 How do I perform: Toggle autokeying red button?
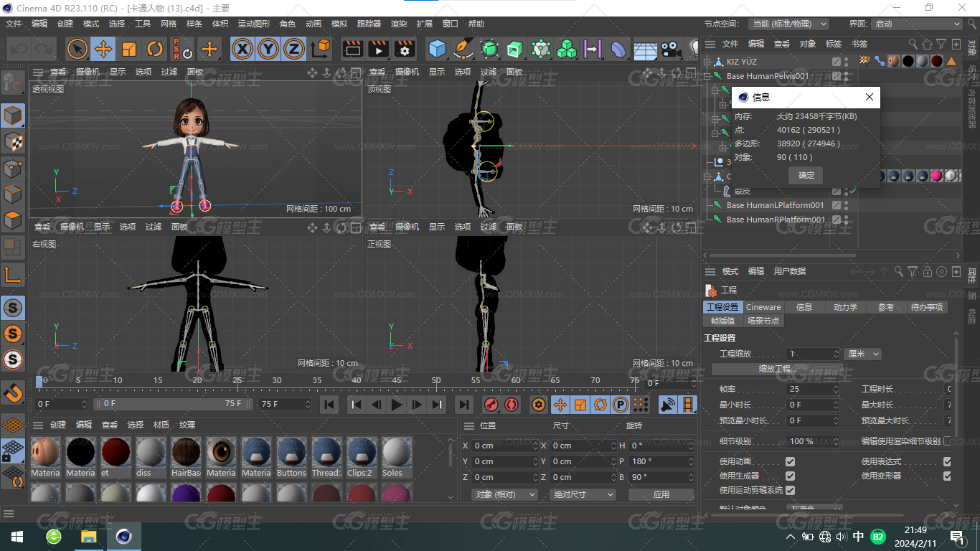(x=511, y=405)
